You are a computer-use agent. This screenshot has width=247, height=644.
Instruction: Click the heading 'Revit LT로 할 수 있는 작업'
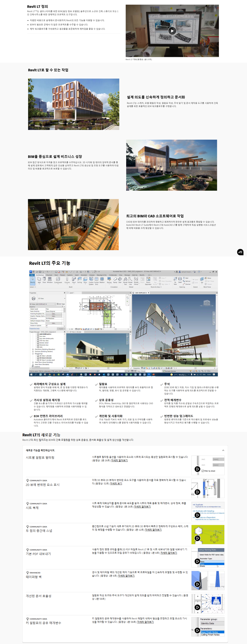click(48, 70)
